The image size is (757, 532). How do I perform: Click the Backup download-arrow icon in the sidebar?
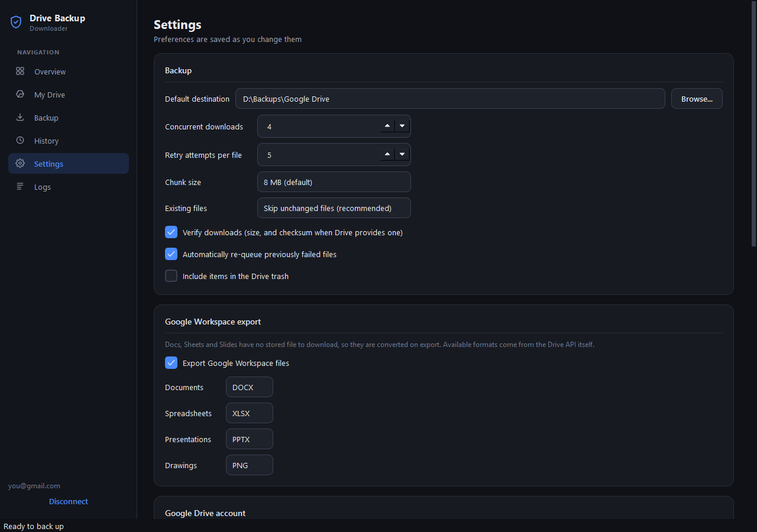[20, 117]
